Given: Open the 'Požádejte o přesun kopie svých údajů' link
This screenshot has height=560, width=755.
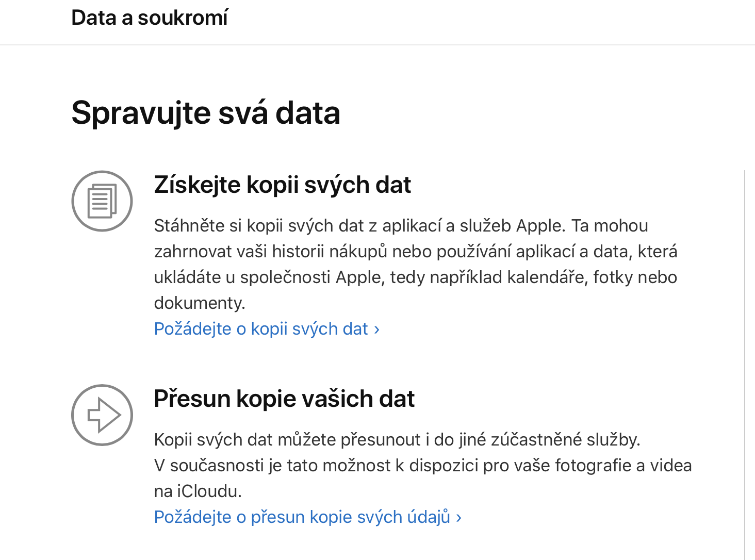Looking at the screenshot, I should click(302, 517).
